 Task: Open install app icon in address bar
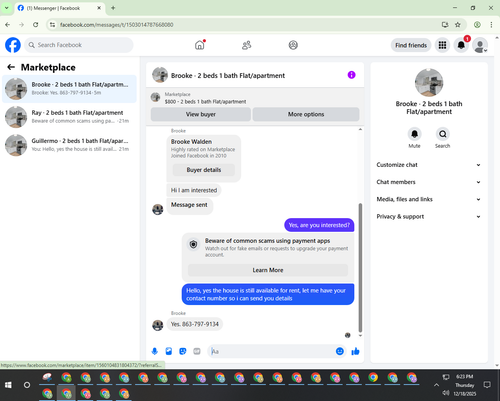[445, 25]
